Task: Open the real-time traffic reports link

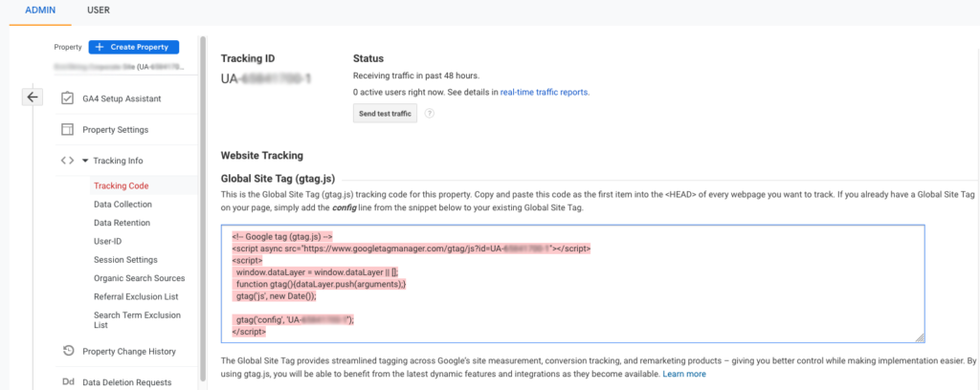Action: click(545, 92)
